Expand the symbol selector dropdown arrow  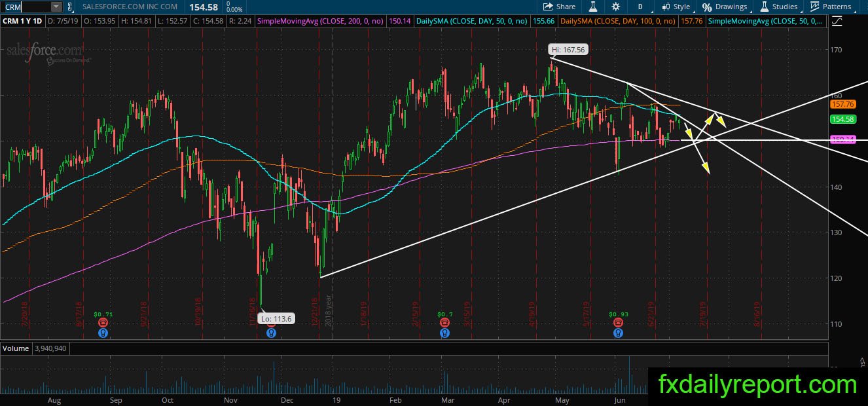[56, 7]
